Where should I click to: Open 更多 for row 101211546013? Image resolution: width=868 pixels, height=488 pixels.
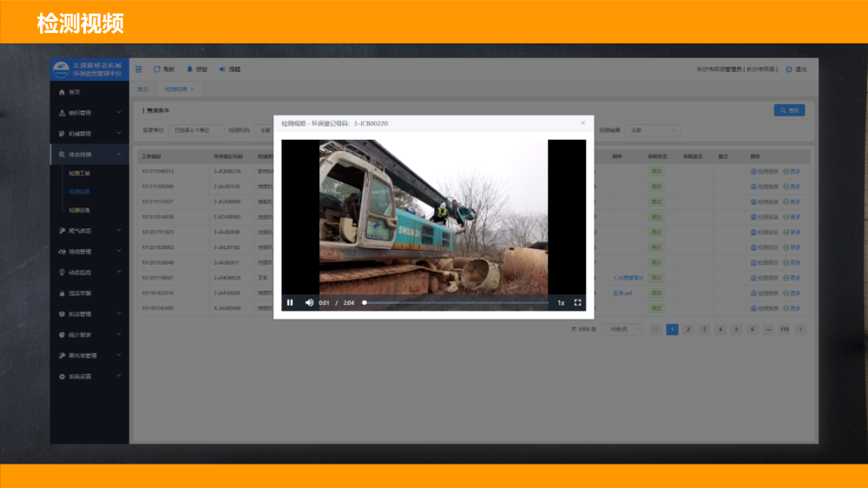coord(792,171)
